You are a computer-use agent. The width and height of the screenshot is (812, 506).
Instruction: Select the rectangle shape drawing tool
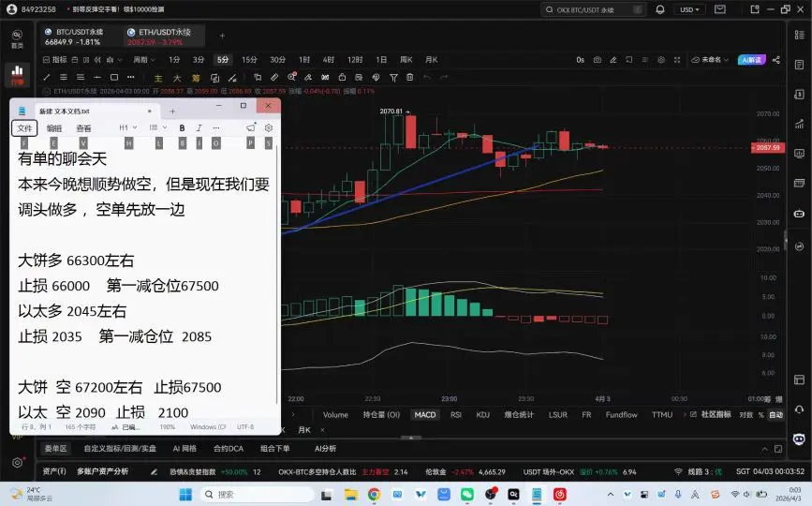pos(114,77)
